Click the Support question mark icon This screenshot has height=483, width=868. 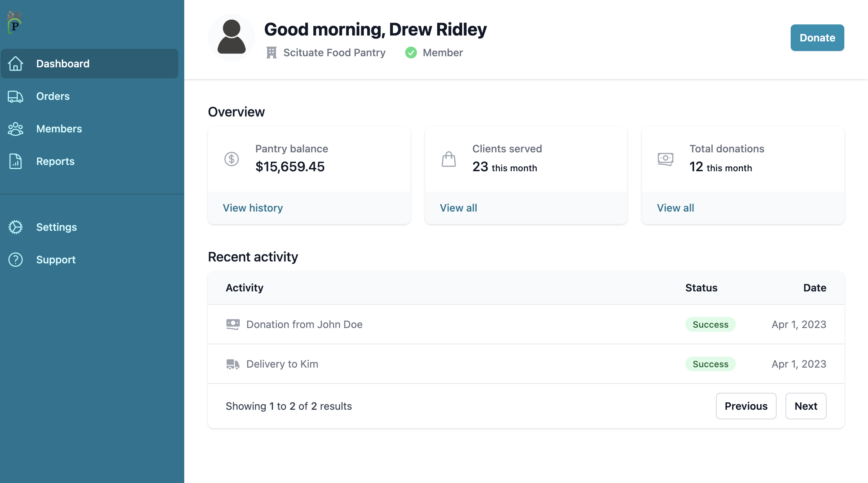tap(16, 260)
